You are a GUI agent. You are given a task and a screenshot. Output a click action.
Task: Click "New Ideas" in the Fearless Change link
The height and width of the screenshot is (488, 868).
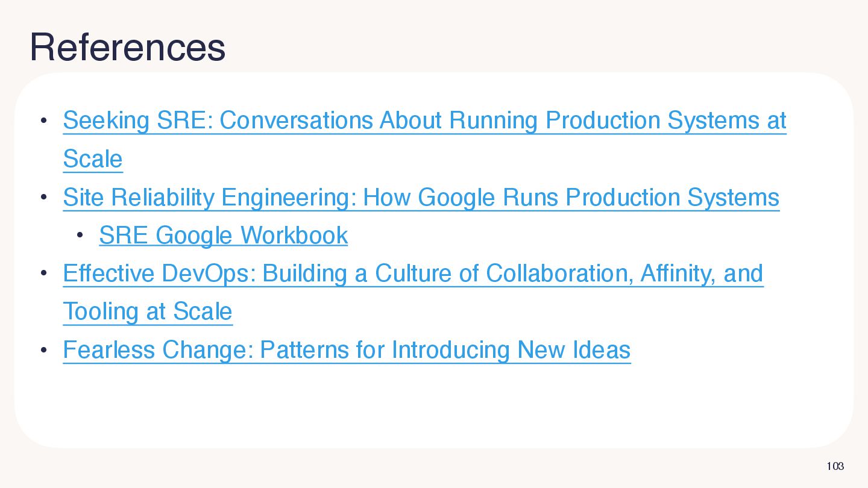click(x=574, y=350)
